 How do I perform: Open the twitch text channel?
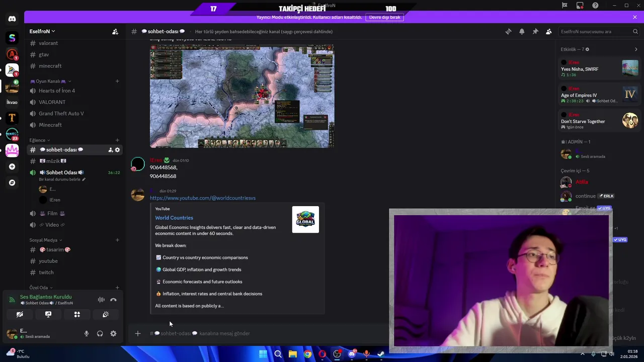coord(74,273)
